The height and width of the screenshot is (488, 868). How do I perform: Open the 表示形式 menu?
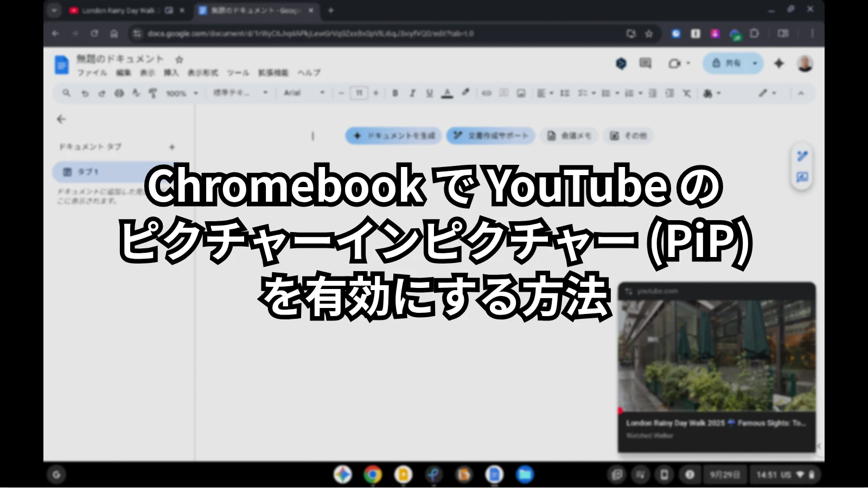203,73
